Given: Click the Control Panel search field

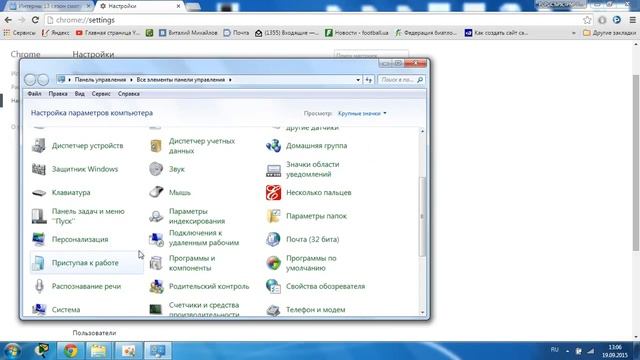Looking at the screenshot, I should coord(401,80).
